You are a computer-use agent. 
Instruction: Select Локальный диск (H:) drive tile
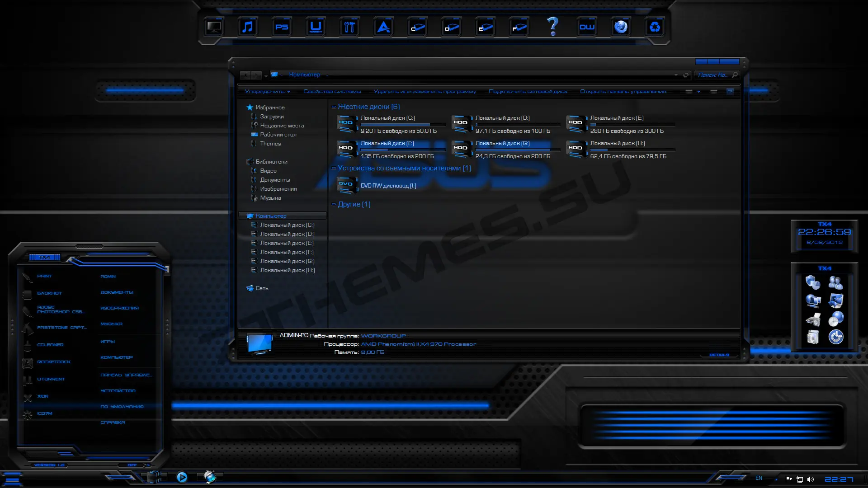[x=621, y=150]
